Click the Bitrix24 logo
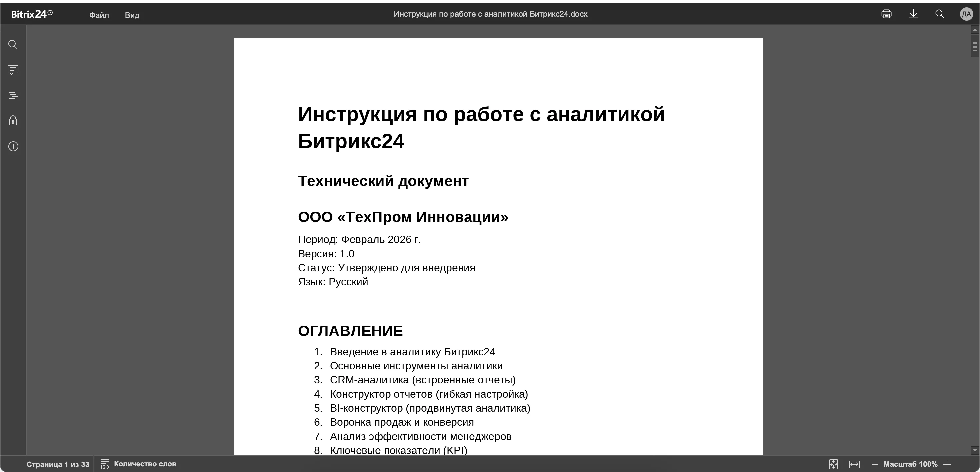The image size is (980, 472). click(32, 14)
